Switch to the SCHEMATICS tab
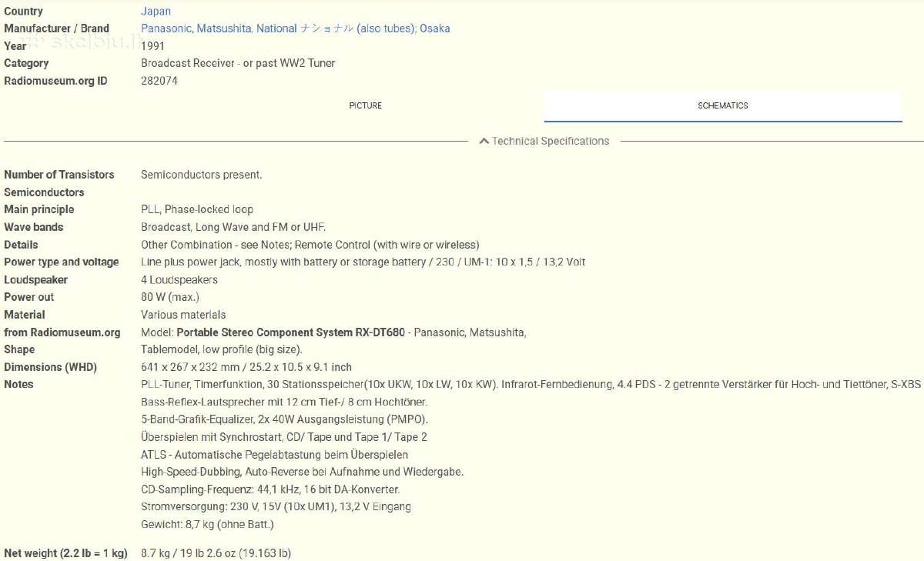Viewport: 924px width, 561px height. click(x=722, y=105)
